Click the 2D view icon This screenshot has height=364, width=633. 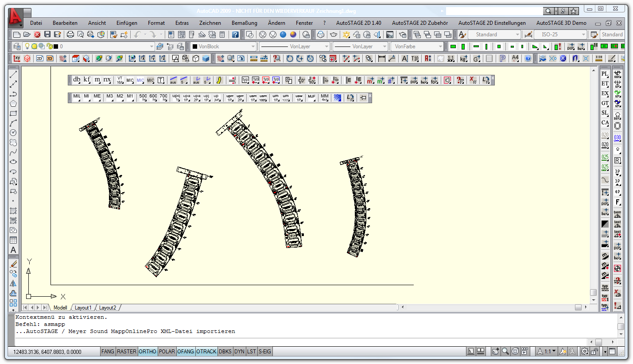39,58
